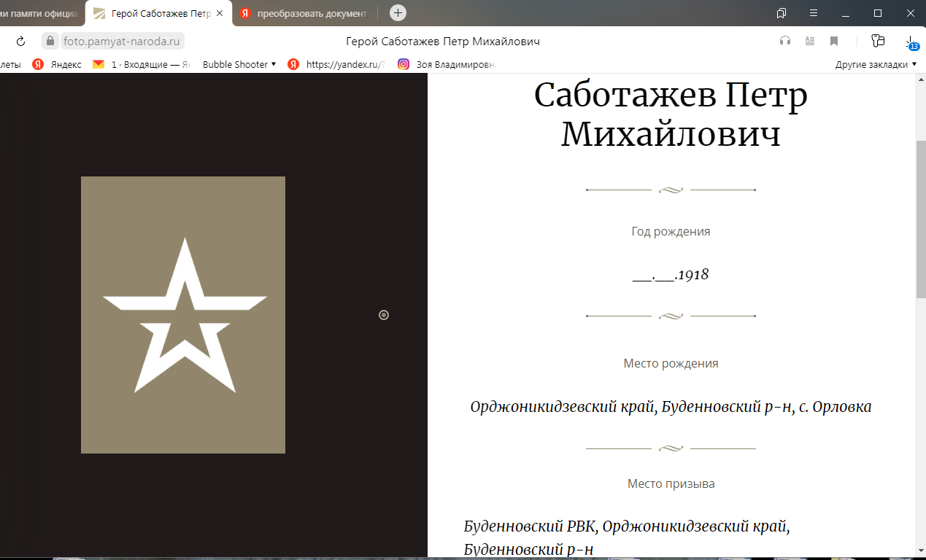
Task: Click the headphones read-aloud icon
Action: pos(785,41)
